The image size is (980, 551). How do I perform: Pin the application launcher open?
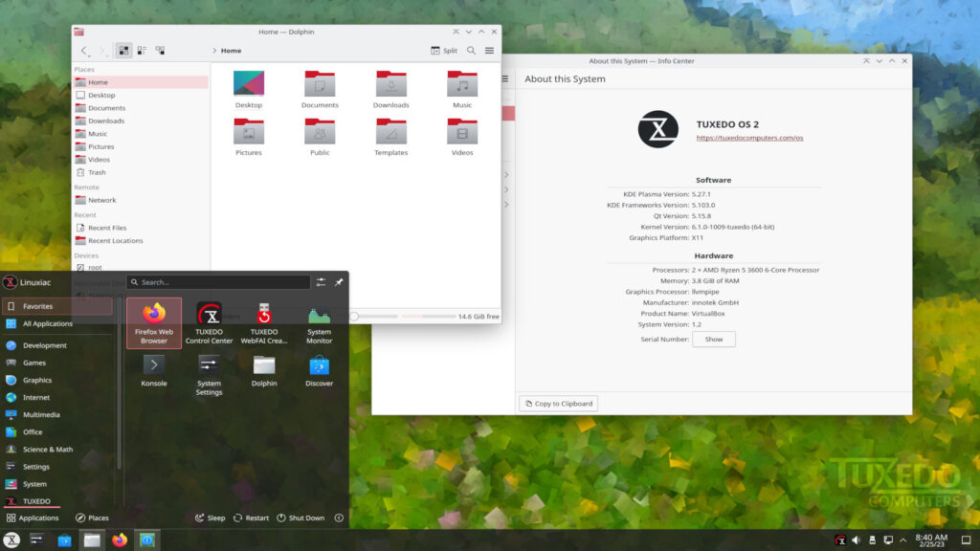point(339,282)
